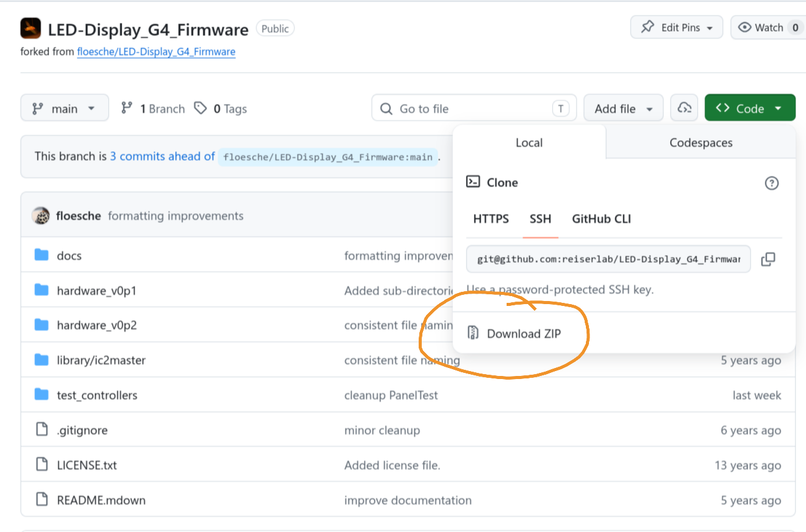
Task: Select the GitHub CLI clone option
Action: click(601, 219)
